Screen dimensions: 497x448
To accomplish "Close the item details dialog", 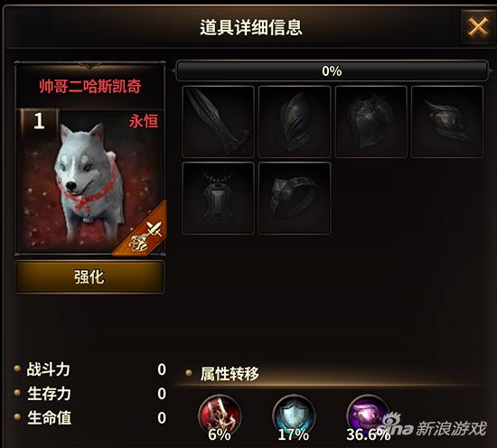I will [478, 27].
